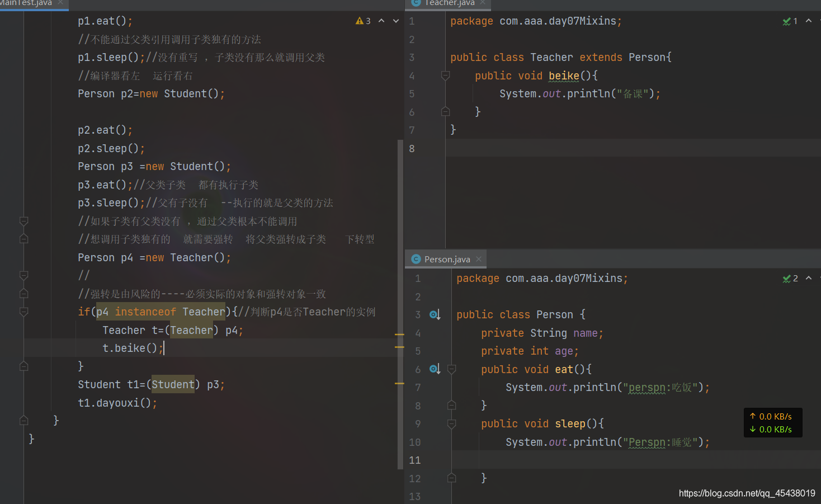Image resolution: width=821 pixels, height=504 pixels.
Task: Switch to the Person.java tab
Action: tap(447, 259)
